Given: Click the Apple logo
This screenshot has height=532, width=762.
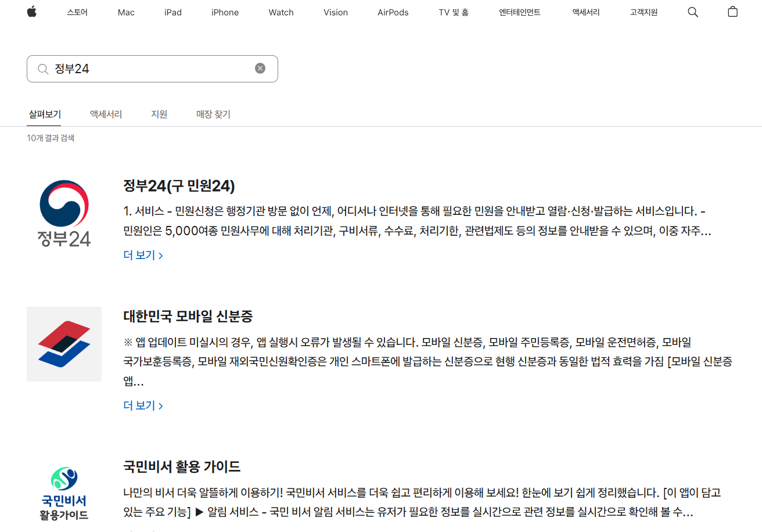Looking at the screenshot, I should 32,12.
